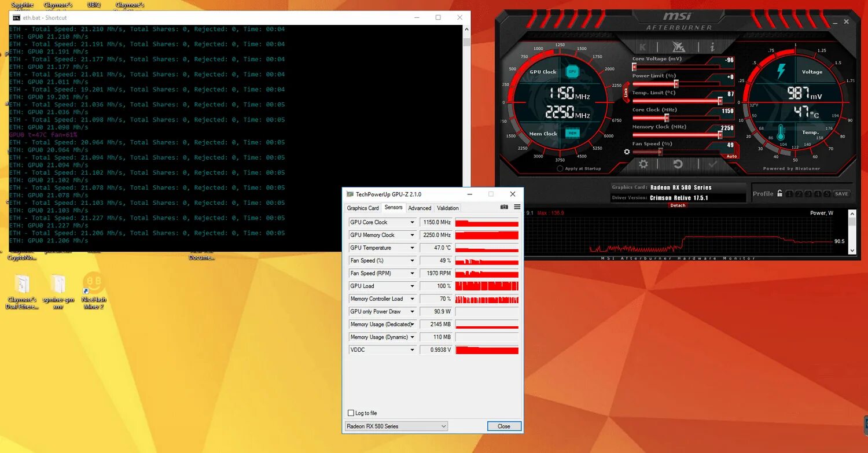Select profile slot 2 in Afterburner

coord(799,194)
